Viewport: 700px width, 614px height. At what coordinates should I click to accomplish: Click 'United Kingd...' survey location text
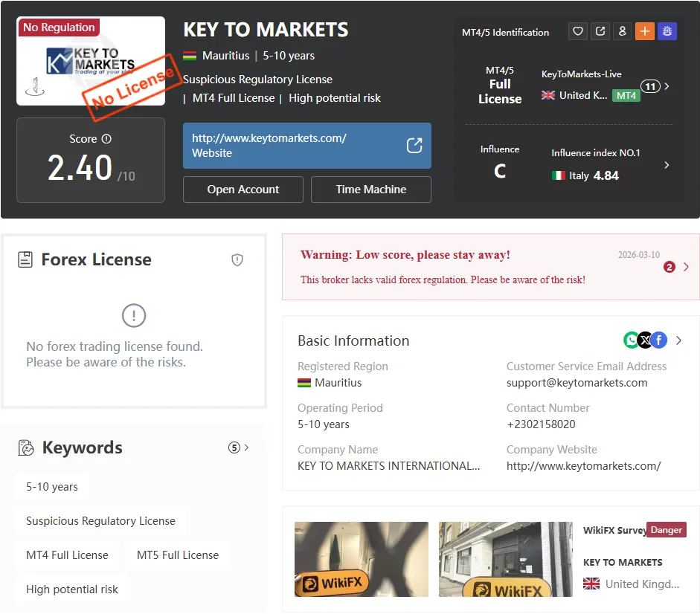[x=642, y=584]
